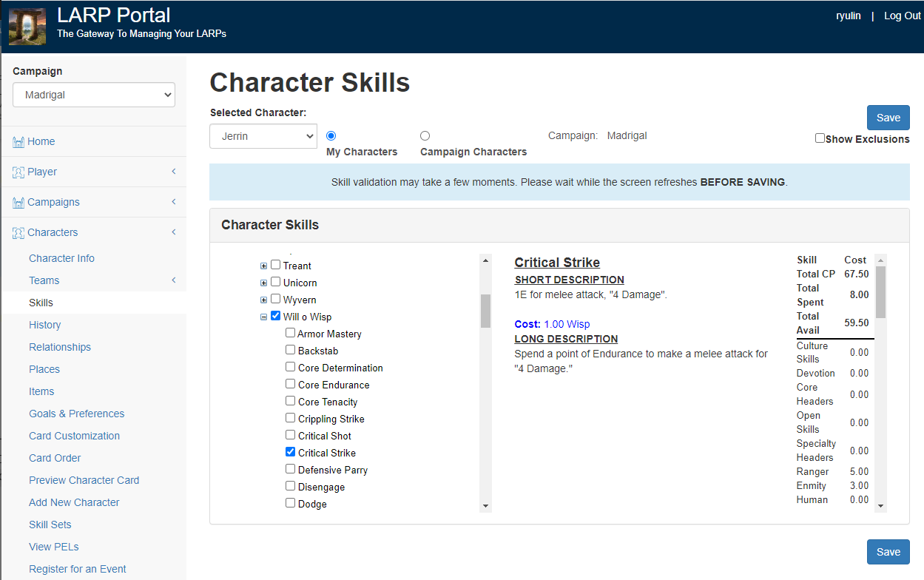Enable the Show Exclusions checkbox
The width and height of the screenshot is (924, 580).
820,138
